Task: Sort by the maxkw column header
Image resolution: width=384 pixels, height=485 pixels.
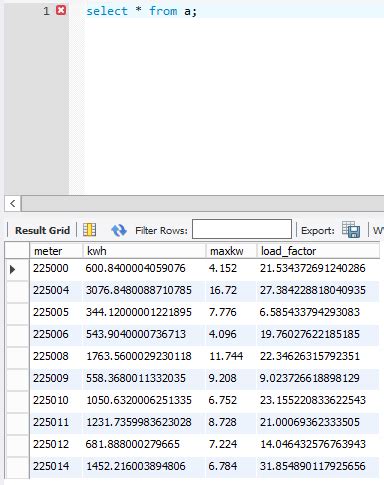Action: pyautogui.click(x=231, y=251)
